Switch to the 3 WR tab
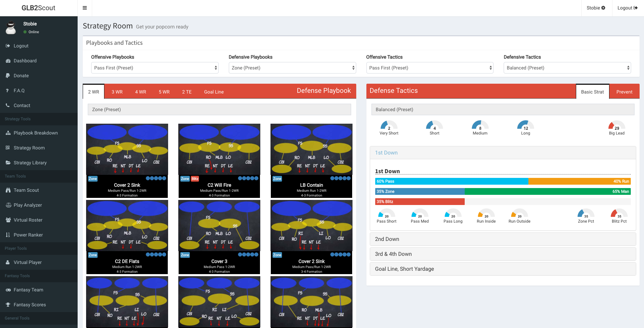Image resolution: width=644 pixels, height=328 pixels. tap(117, 92)
